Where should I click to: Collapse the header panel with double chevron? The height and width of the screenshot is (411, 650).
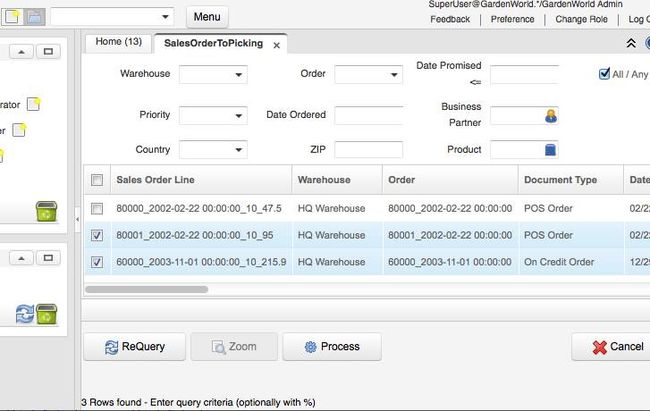pyautogui.click(x=631, y=43)
